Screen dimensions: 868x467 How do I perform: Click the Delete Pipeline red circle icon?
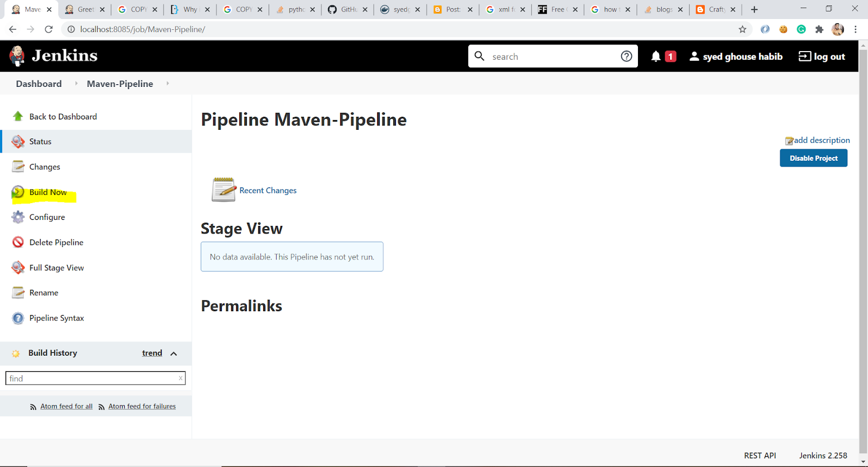[18, 242]
